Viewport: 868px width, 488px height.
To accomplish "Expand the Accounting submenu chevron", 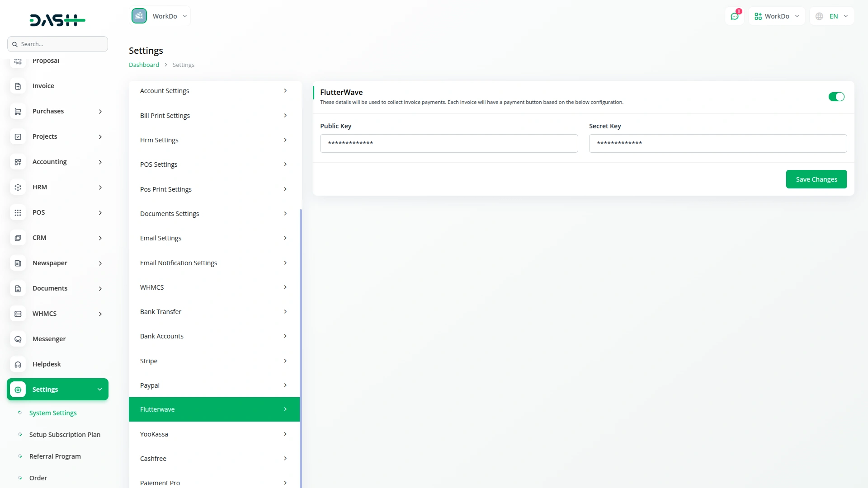I will 100,162.
